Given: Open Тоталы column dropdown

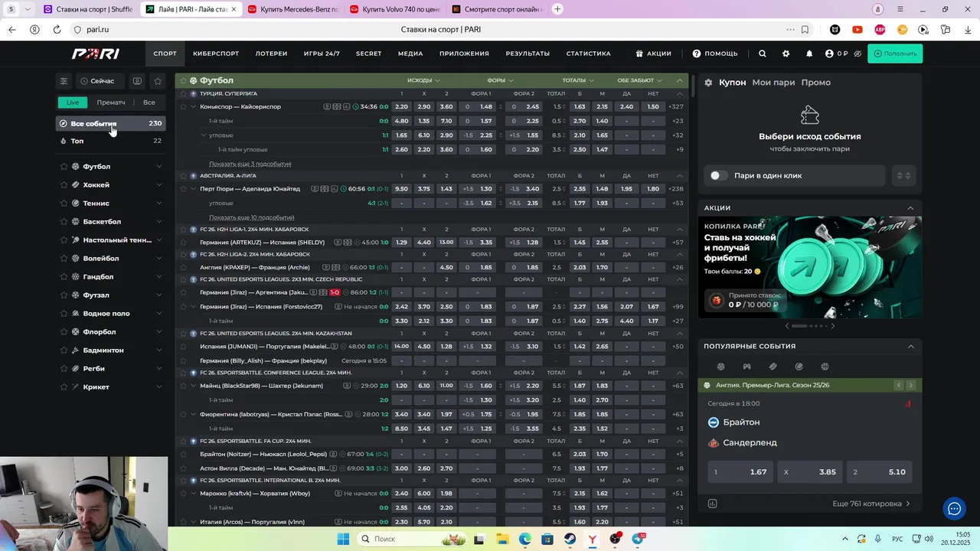Looking at the screenshot, I should click(578, 80).
